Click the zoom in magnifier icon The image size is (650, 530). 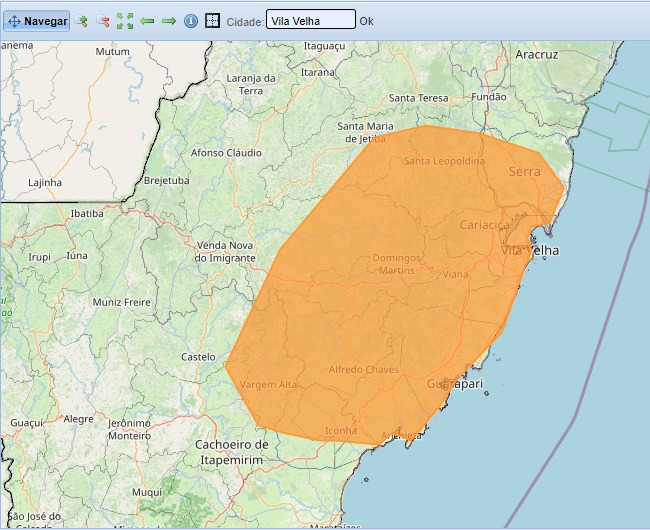click(82, 20)
